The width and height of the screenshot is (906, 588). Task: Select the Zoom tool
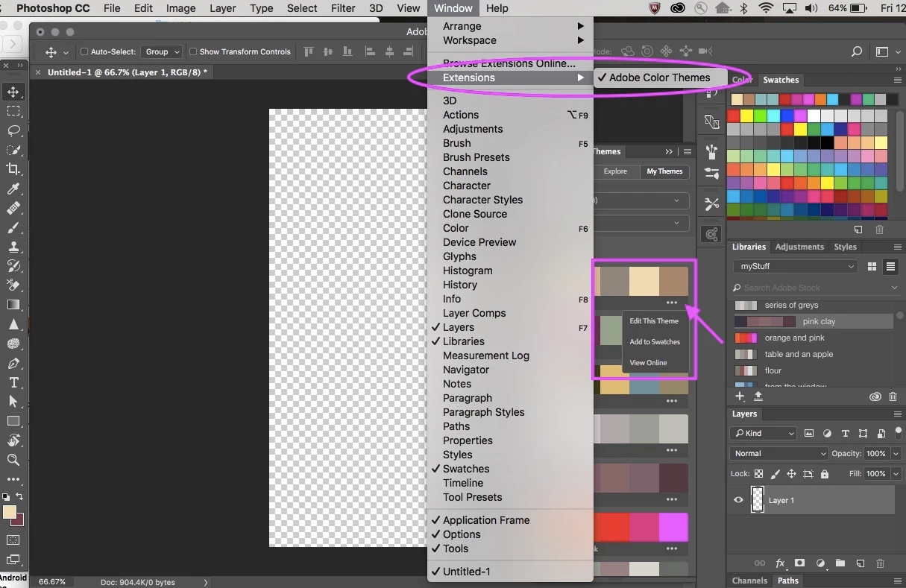[x=13, y=460]
